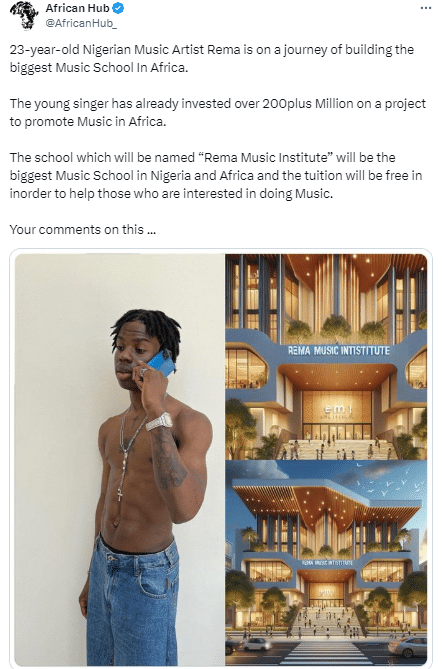Click the African Hub display name

click(77, 8)
